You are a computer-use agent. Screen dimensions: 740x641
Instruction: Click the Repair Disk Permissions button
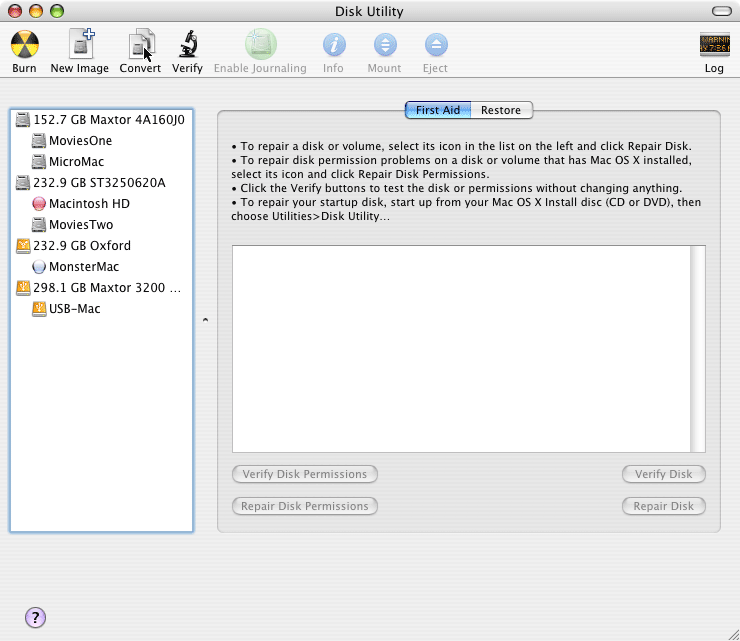(305, 506)
